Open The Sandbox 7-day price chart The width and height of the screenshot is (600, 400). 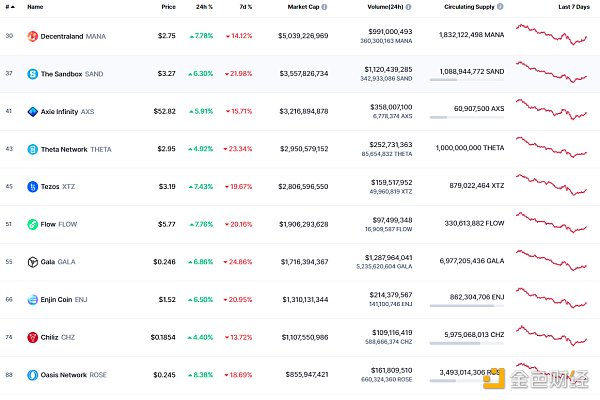click(x=551, y=72)
